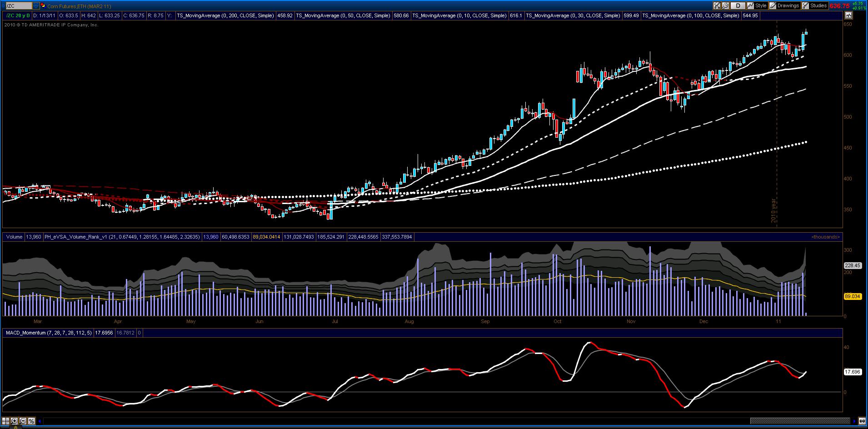Image resolution: width=868 pixels, height=429 pixels.
Task: Click the 'L: 633.25' low value
Action: point(109,15)
